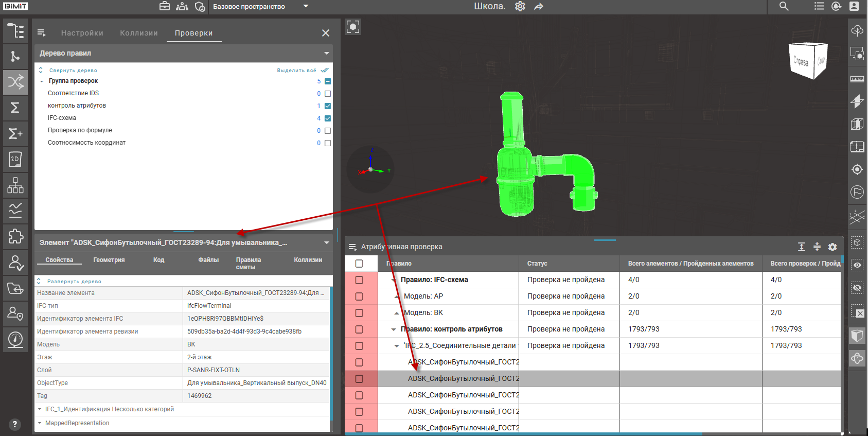The width and height of the screenshot is (868, 436).
Task: Collapse the Группа проверок tree node
Action: (42, 81)
